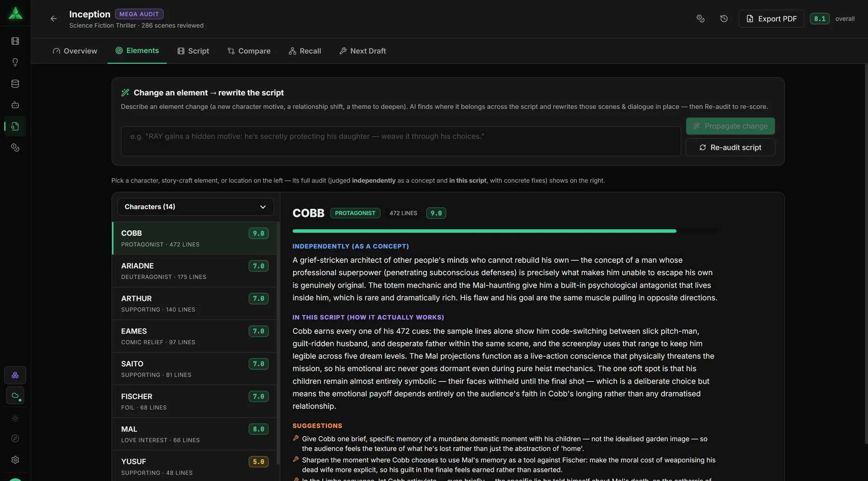Viewport: 868px width, 481px height.
Task: Open settings gear in the sidebar
Action: [15, 460]
